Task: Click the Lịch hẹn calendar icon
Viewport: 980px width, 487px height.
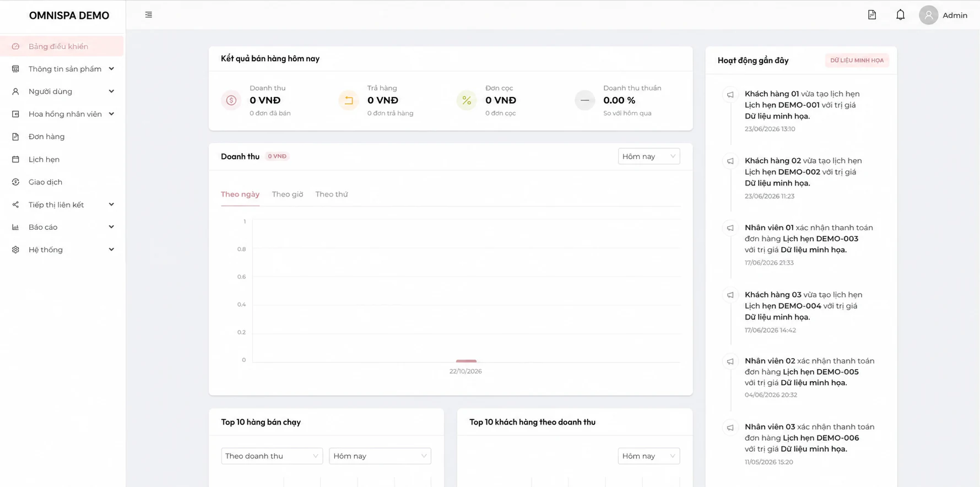Action: (15, 159)
